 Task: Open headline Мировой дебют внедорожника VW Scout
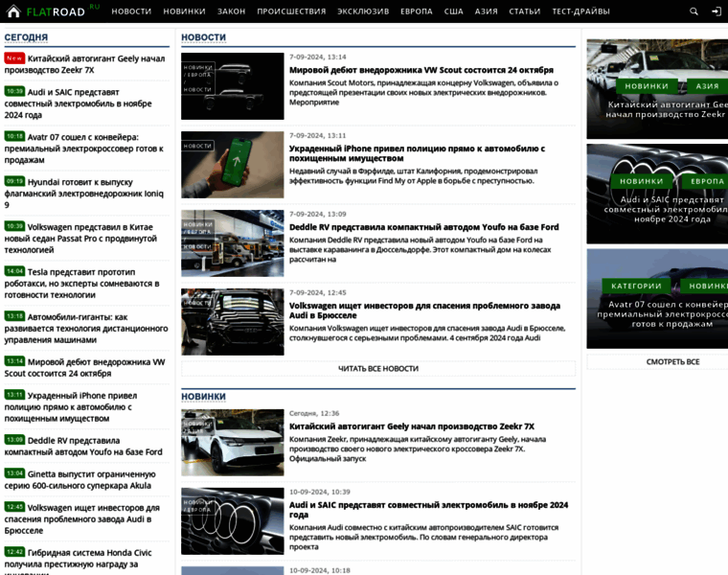point(421,70)
